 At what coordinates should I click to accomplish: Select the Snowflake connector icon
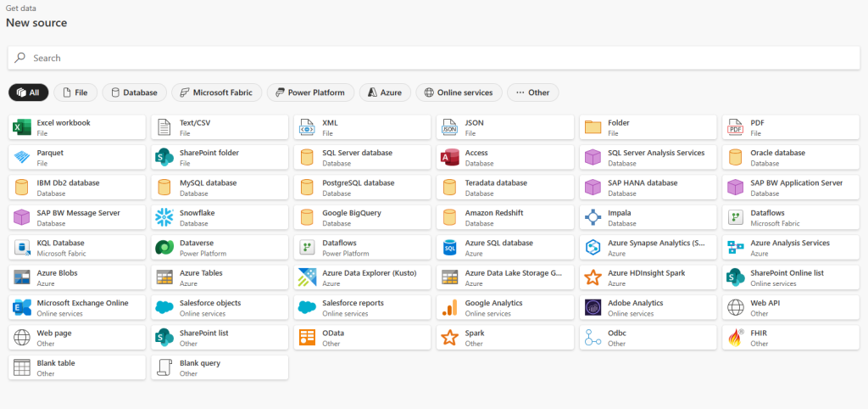(164, 217)
